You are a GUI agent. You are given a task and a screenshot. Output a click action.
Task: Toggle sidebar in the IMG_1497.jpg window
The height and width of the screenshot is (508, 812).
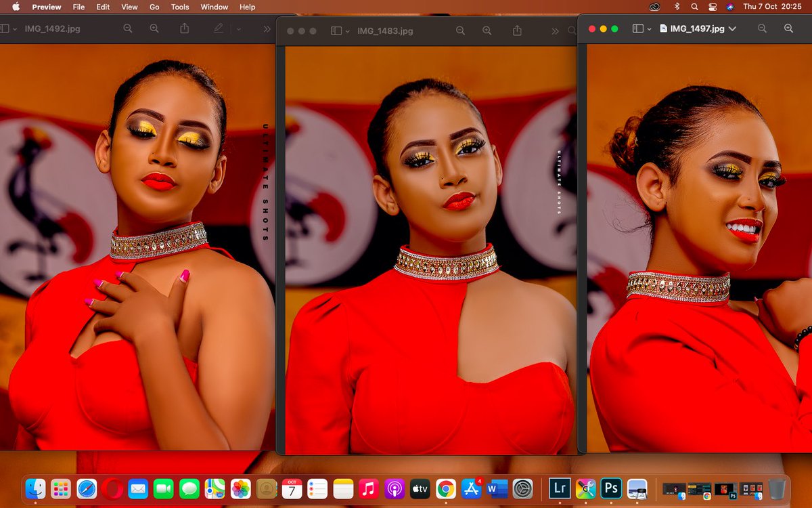coord(637,28)
